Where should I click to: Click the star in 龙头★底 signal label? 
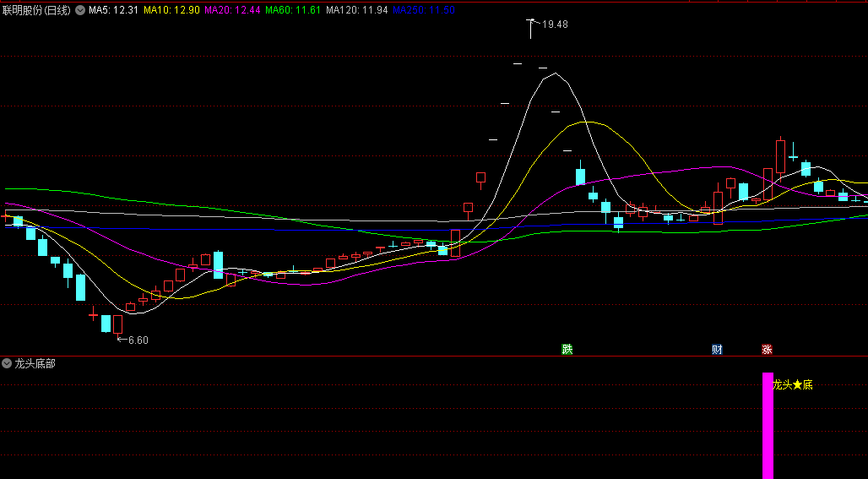tap(797, 385)
